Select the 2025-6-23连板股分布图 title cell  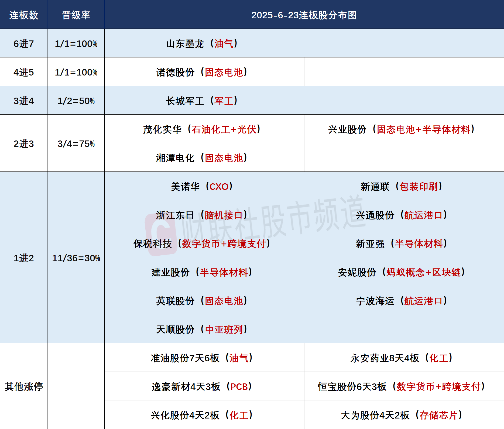point(304,15)
